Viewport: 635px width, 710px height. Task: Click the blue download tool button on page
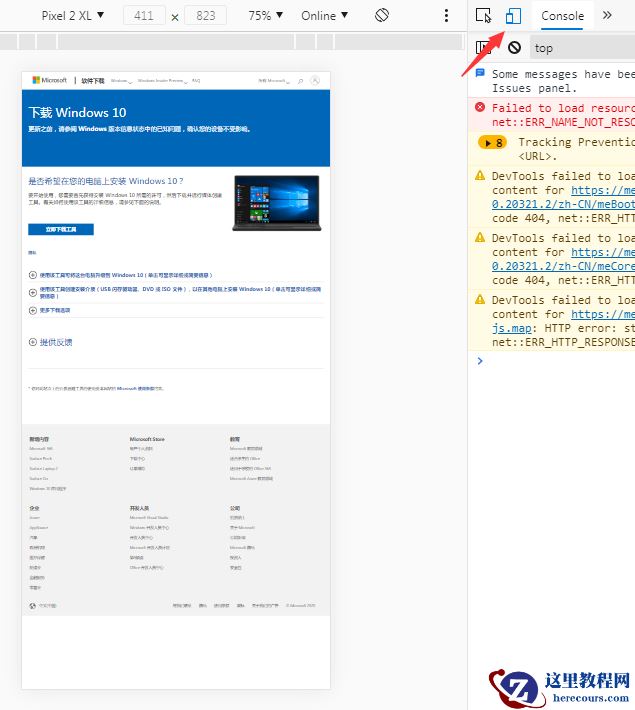[x=61, y=229]
